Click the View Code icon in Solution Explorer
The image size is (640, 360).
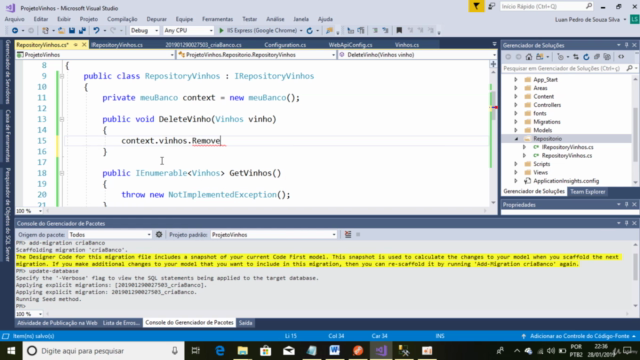click(x=621, y=57)
